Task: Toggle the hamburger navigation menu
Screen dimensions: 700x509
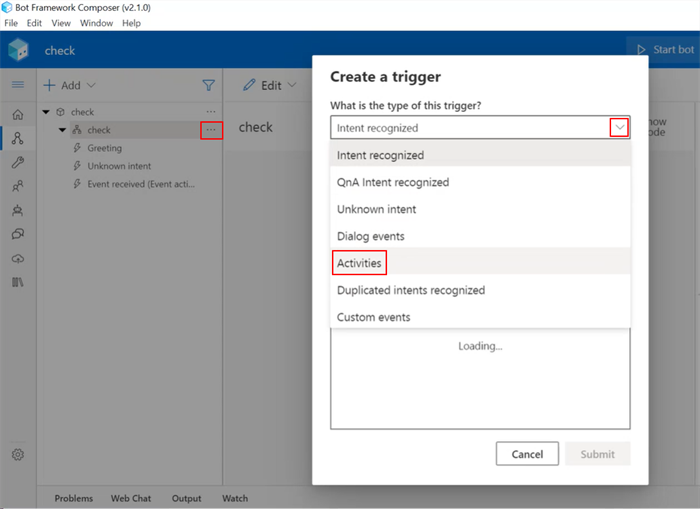Action: (x=18, y=85)
